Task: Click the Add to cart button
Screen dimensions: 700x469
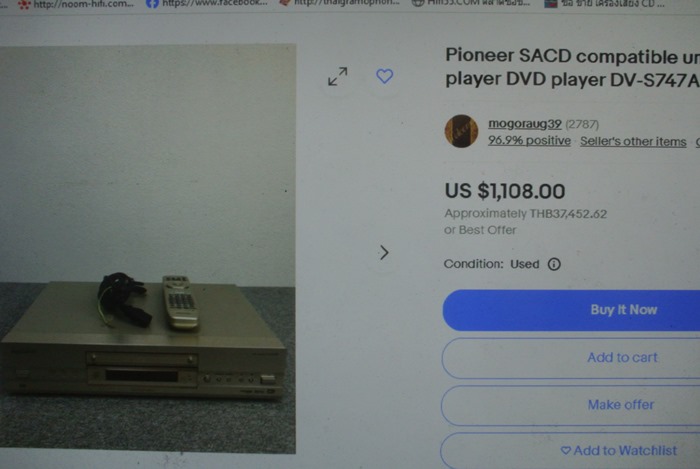Action: tap(571, 358)
